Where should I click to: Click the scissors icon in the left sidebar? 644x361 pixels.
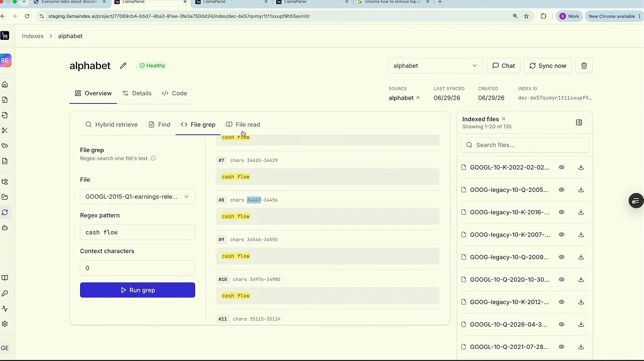click(5, 131)
